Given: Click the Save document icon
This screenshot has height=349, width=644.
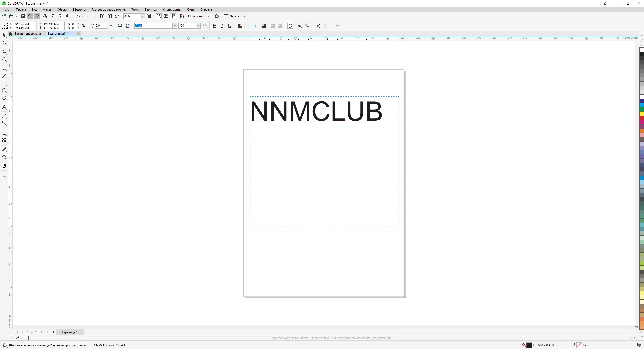Looking at the screenshot, I should pos(23,16).
